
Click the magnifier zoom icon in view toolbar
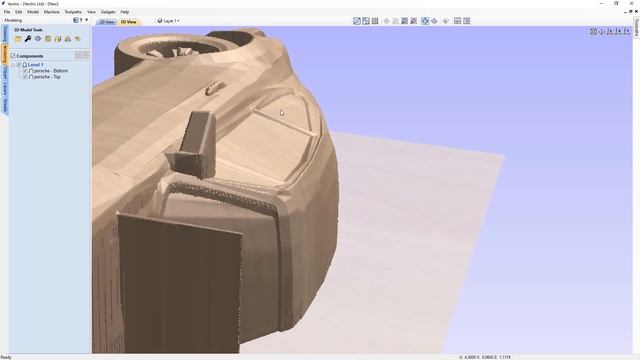click(x=413, y=21)
